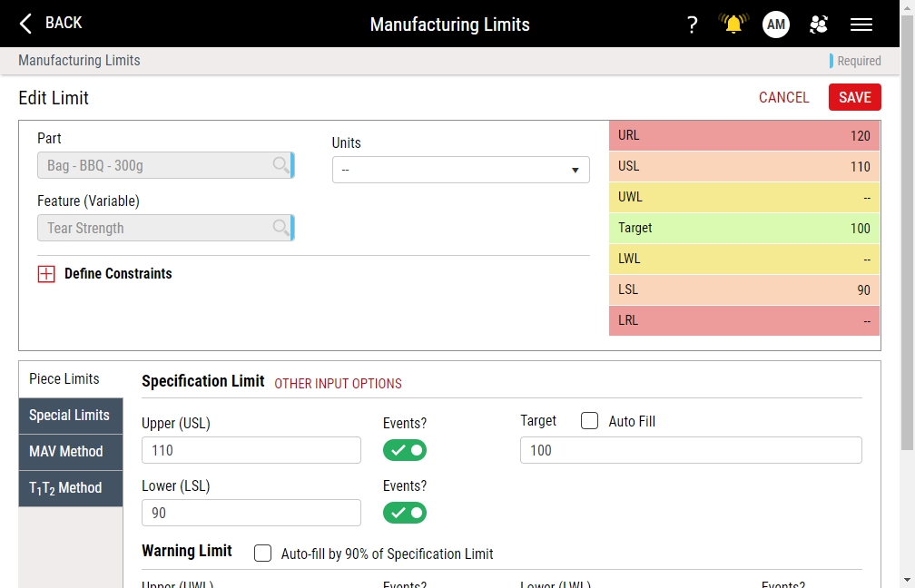
Task: Click the AM user avatar
Action: [775, 24]
